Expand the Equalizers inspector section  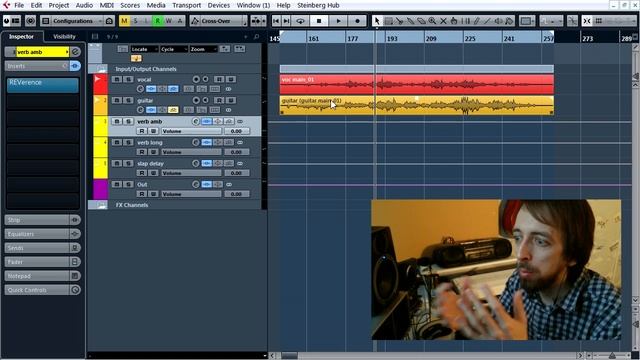click(x=37, y=234)
